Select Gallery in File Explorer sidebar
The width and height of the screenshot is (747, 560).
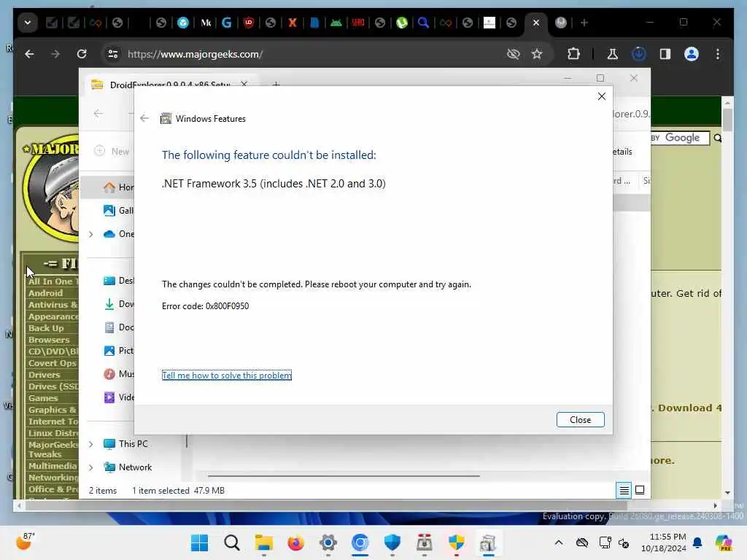tap(119, 211)
